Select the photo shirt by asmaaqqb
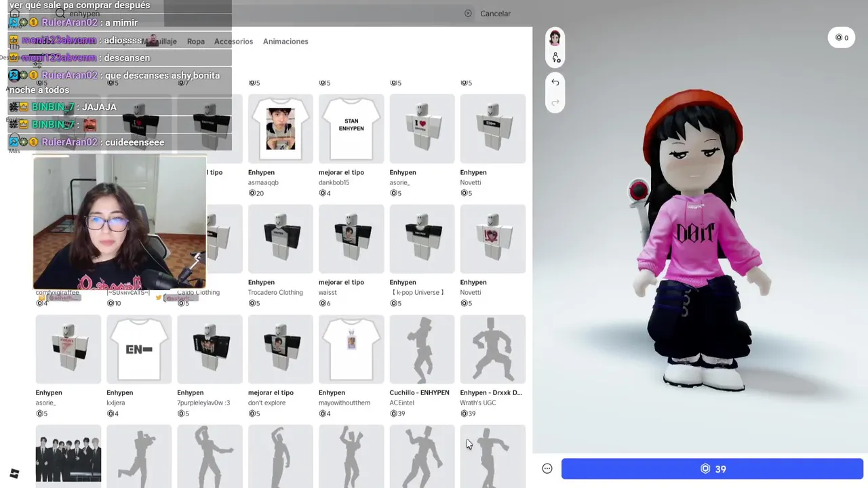 click(281, 129)
